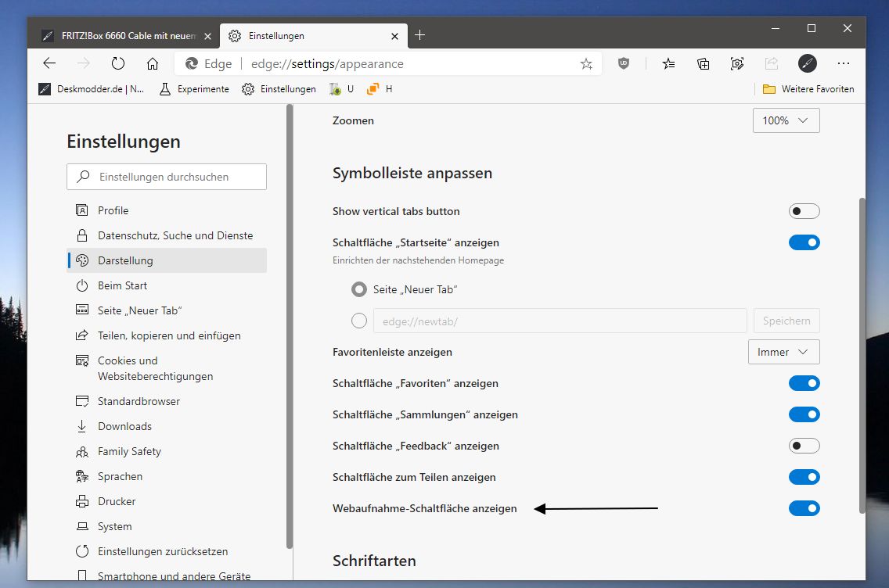
Task: Toggle Webaufnahme-Schaltfläche anzeigen switch
Action: click(804, 508)
